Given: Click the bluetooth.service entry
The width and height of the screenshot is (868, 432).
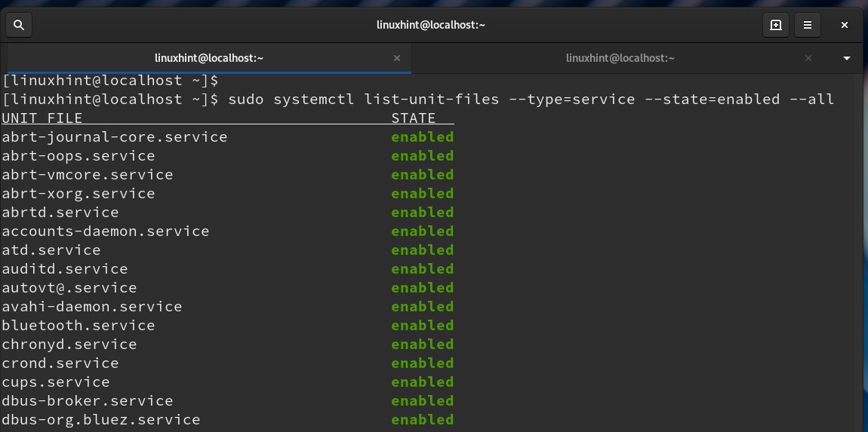Looking at the screenshot, I should point(78,326).
